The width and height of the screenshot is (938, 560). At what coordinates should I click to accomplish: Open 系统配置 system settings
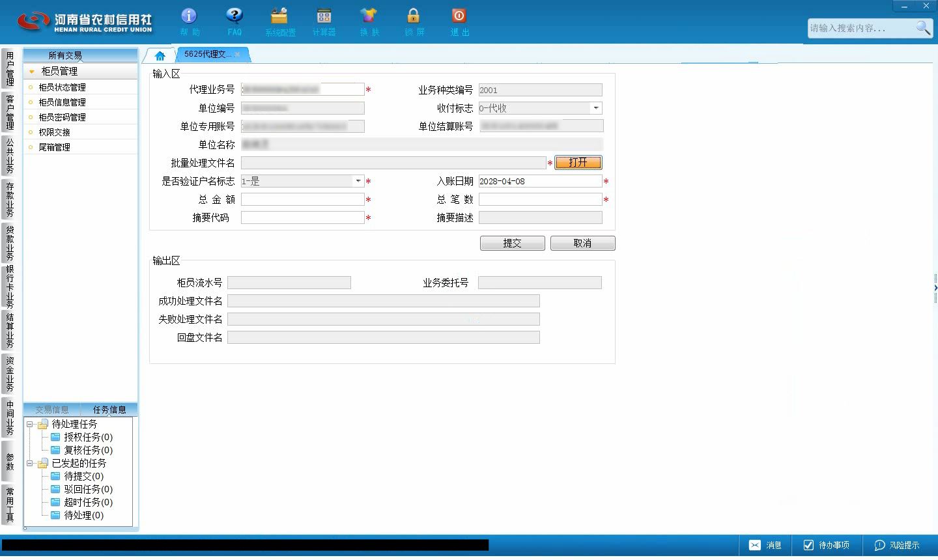(x=280, y=21)
